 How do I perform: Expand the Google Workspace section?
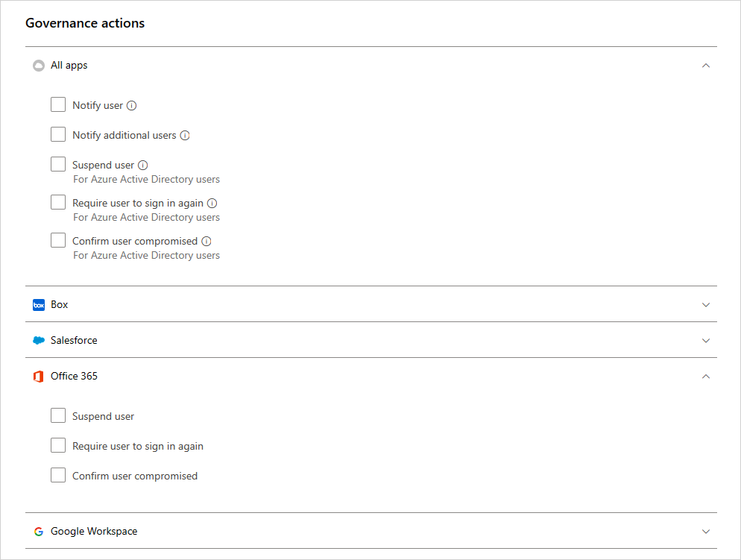(706, 531)
